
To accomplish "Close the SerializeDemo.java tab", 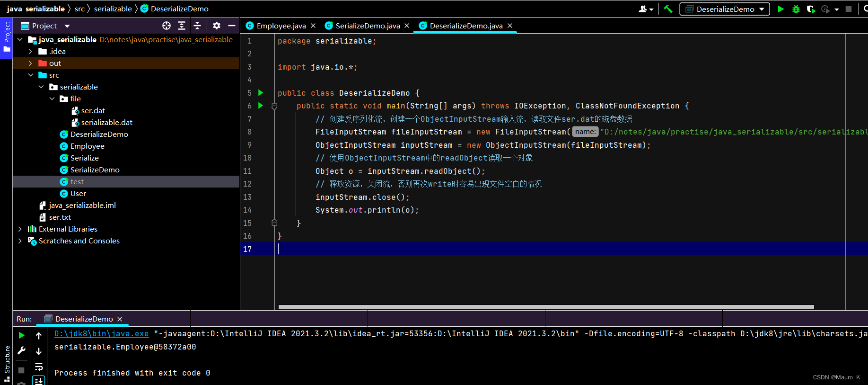I will click(x=407, y=26).
